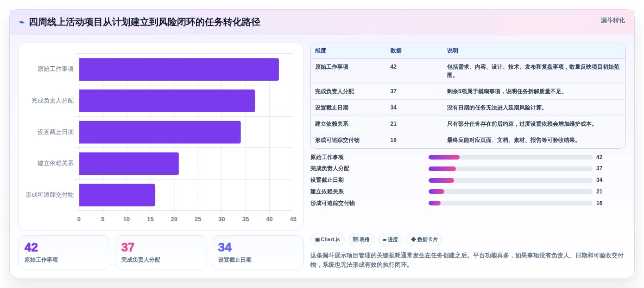Click x-axis tick 0
This screenshot has width=644, height=288.
(79, 219)
